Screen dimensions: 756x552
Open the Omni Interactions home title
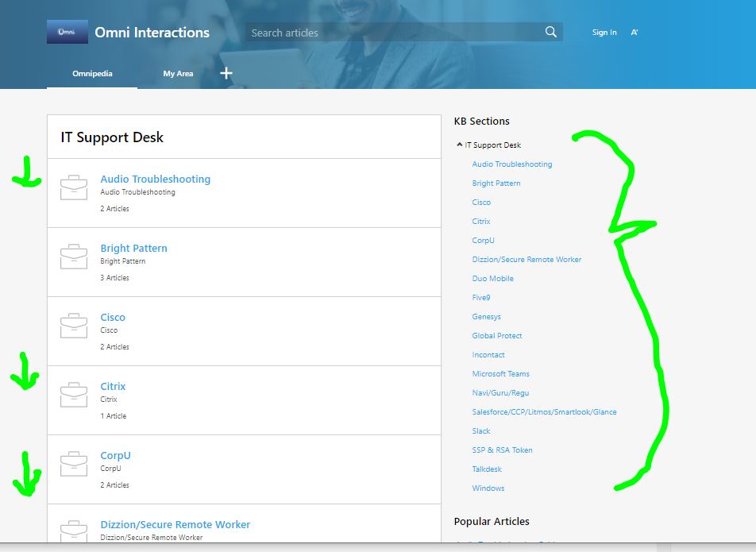pyautogui.click(x=152, y=33)
